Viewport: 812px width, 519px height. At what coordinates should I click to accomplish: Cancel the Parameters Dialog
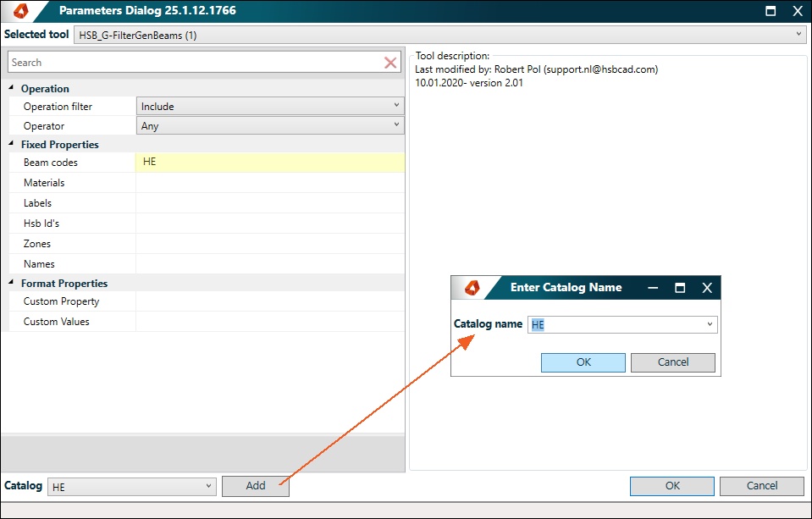tap(762, 486)
